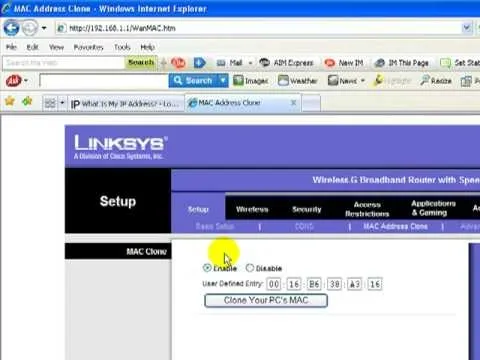Click the last MAC field showing 16
The height and width of the screenshot is (360, 480).
[375, 284]
